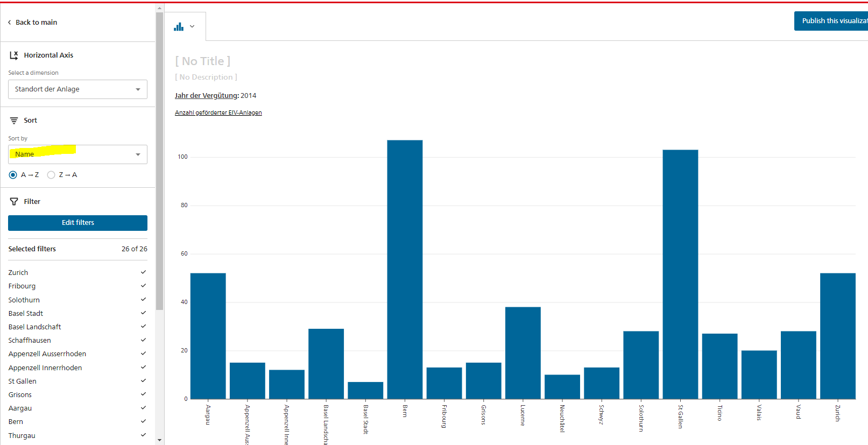
Task: Toggle the Solothurn filter checkmark
Action: [x=143, y=300]
